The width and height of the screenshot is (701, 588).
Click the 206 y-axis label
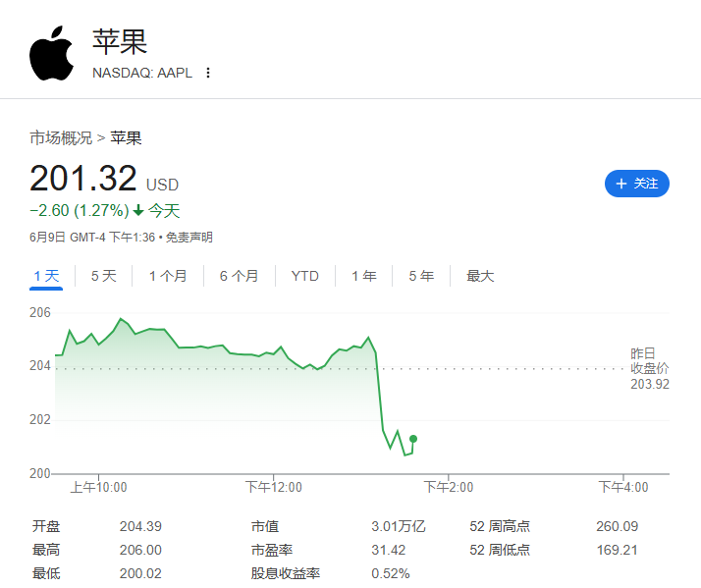click(40, 312)
